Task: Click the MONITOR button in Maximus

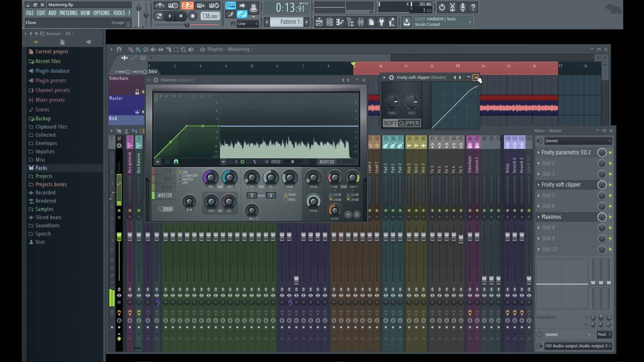Action: coord(327,162)
